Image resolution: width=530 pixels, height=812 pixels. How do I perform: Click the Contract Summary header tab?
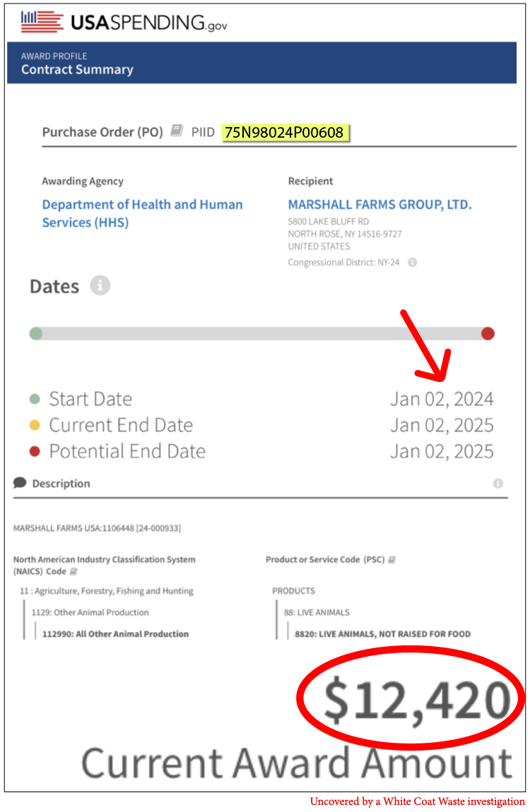point(77,69)
